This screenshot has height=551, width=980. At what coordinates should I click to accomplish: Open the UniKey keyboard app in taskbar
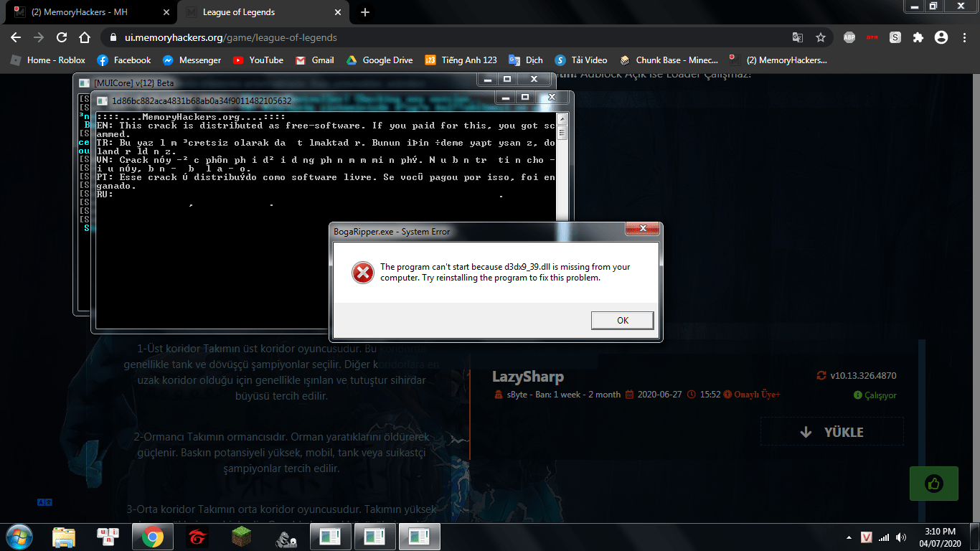click(x=108, y=537)
